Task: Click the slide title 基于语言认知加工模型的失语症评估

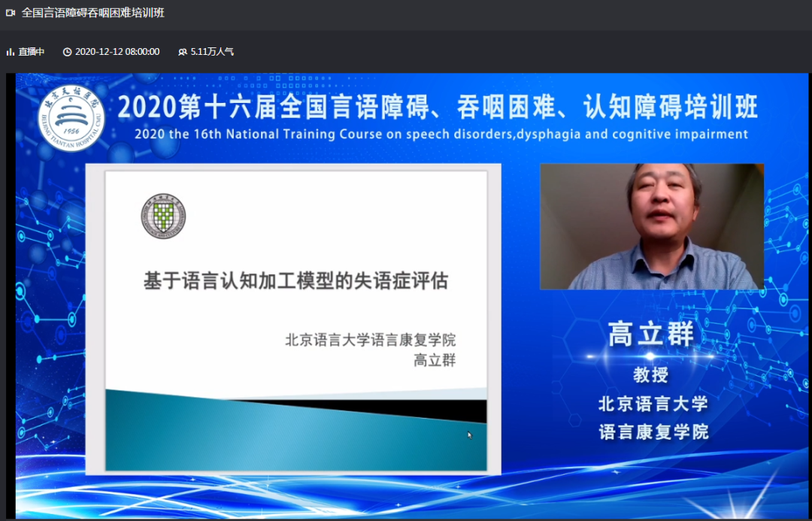Action: point(295,281)
